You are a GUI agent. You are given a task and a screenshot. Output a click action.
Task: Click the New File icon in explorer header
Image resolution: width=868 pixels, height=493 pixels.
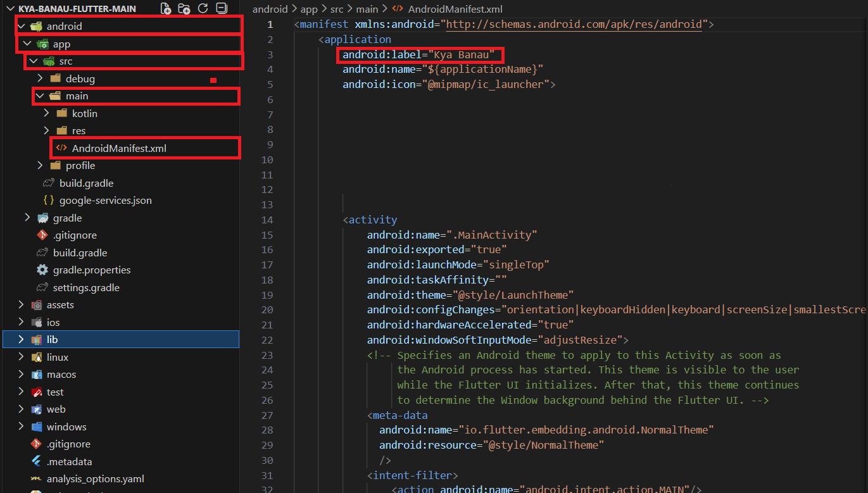coord(165,8)
